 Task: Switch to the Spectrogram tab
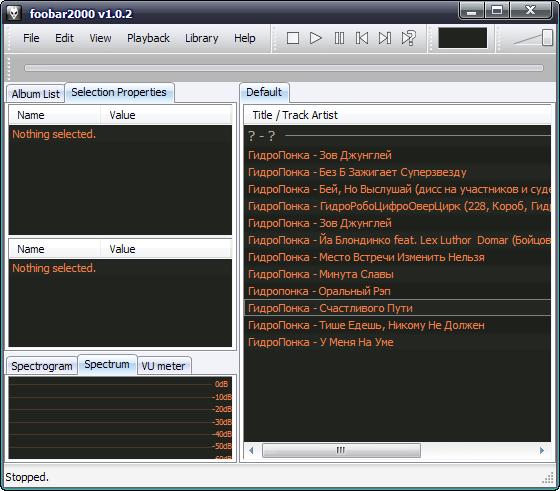[x=42, y=366]
